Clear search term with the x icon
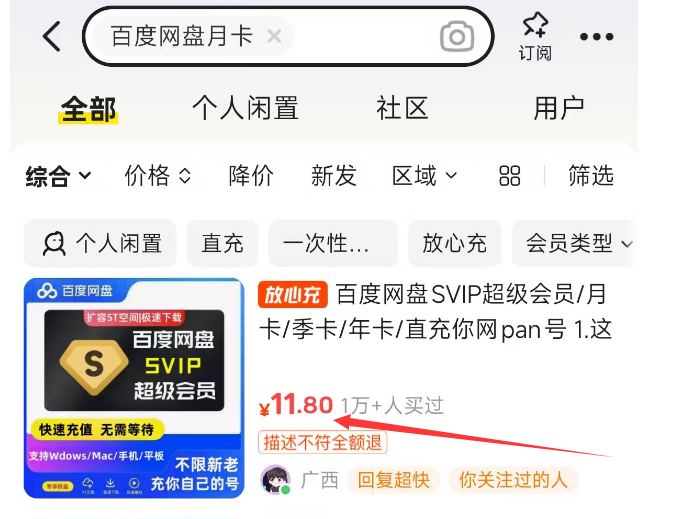Viewport: 697px width, 519px height. pyautogui.click(x=274, y=36)
